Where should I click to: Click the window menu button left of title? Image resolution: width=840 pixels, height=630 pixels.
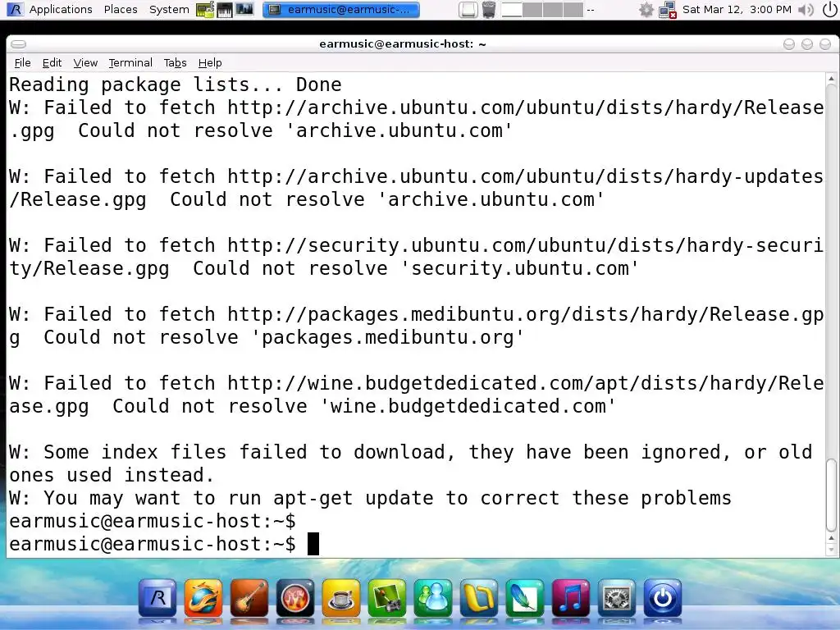(x=18, y=44)
